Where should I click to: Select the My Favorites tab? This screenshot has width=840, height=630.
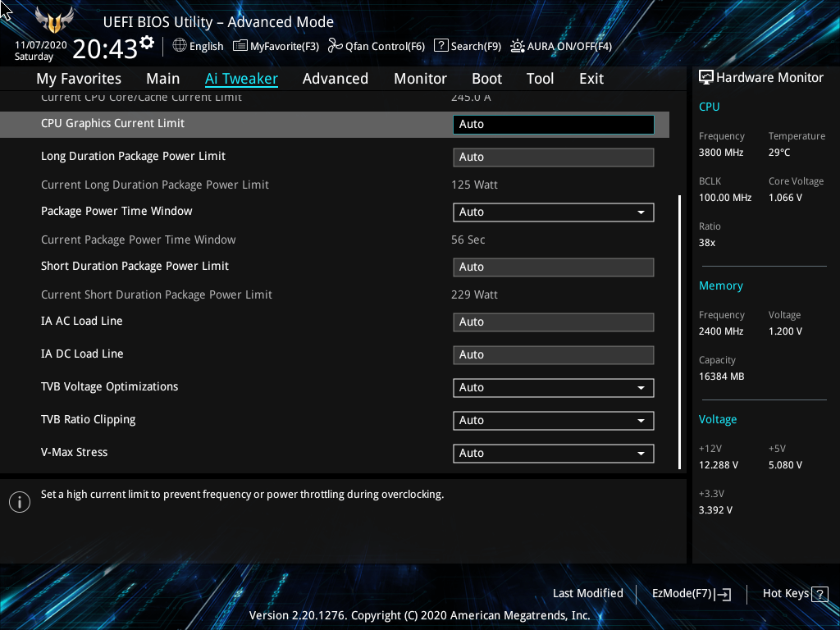[79, 79]
